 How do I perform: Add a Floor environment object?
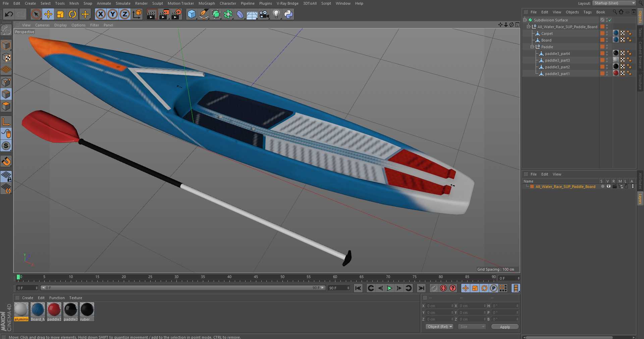252,14
